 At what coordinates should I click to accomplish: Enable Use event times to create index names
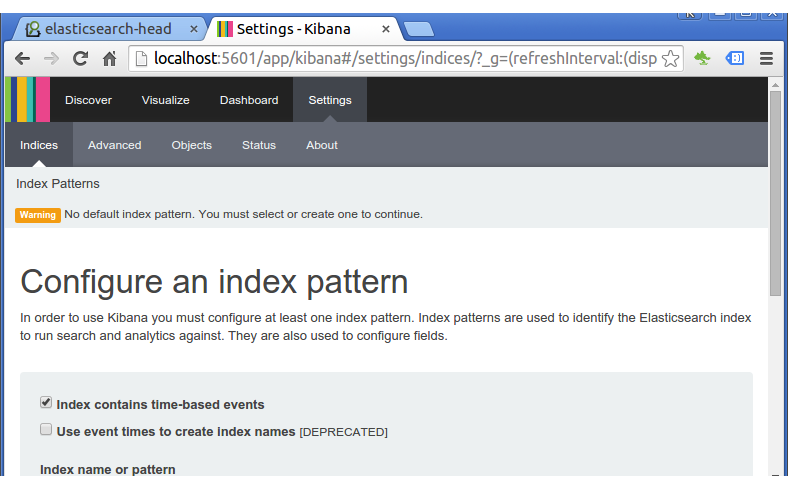click(x=46, y=430)
